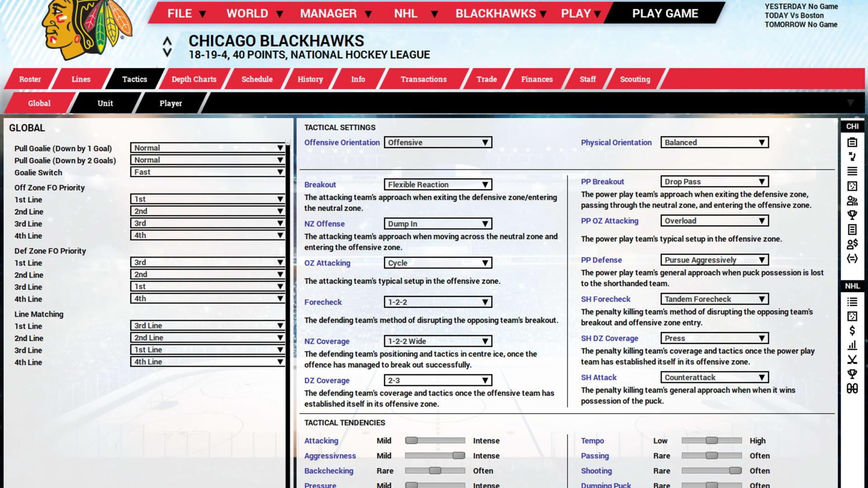Click the down arrow beside Chicago Blackhawks title

point(167,52)
